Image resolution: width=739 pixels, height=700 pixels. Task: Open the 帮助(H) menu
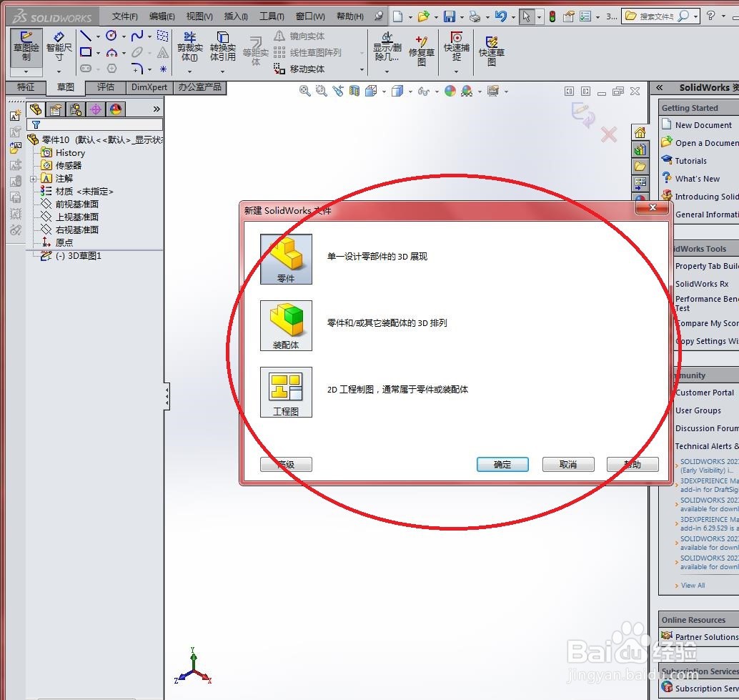[349, 16]
